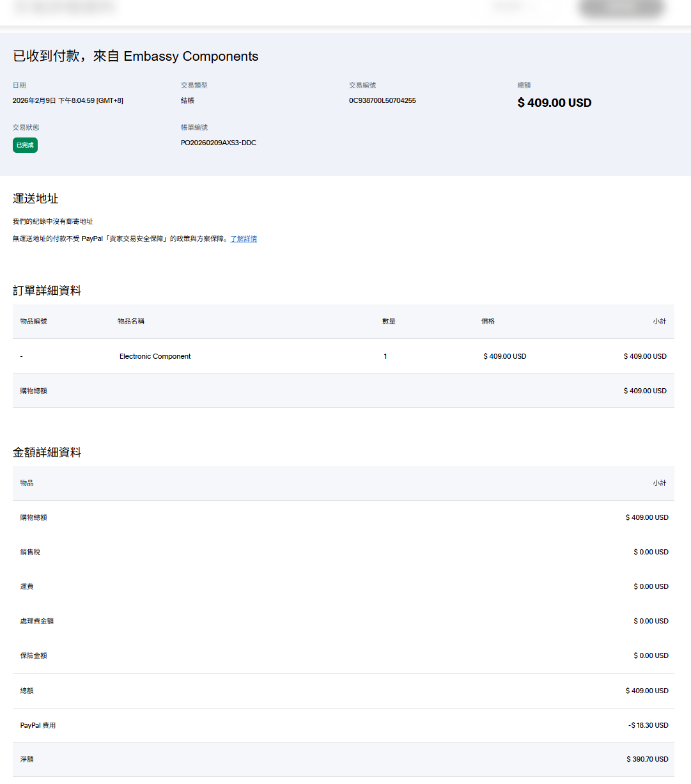Click the blurred gray button in the header
691x784 pixels.
tap(621, 8)
